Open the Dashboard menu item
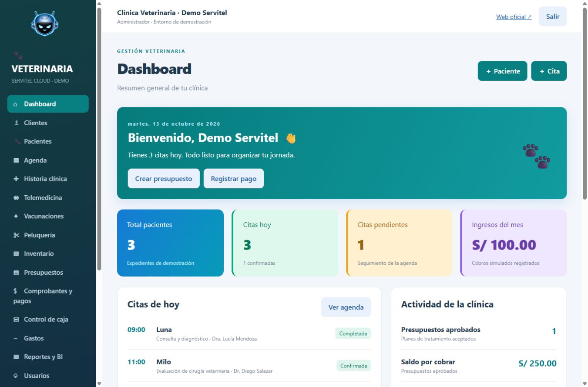 point(48,104)
